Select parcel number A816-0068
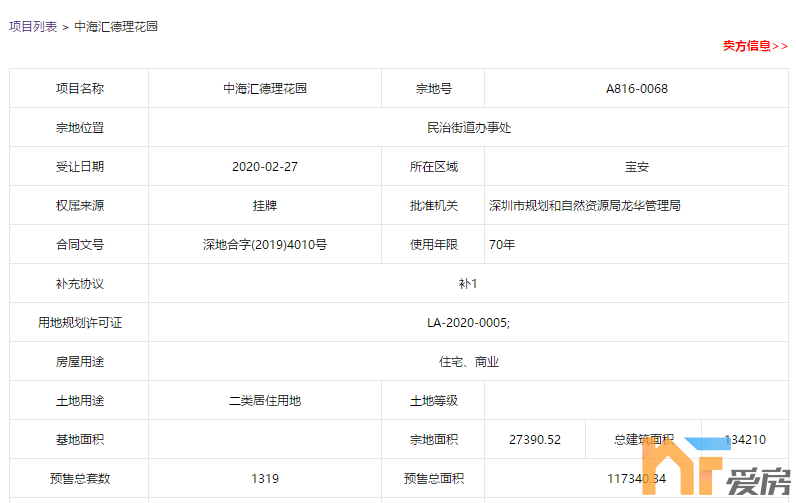Image resolution: width=796 pixels, height=503 pixels. pyautogui.click(x=637, y=89)
